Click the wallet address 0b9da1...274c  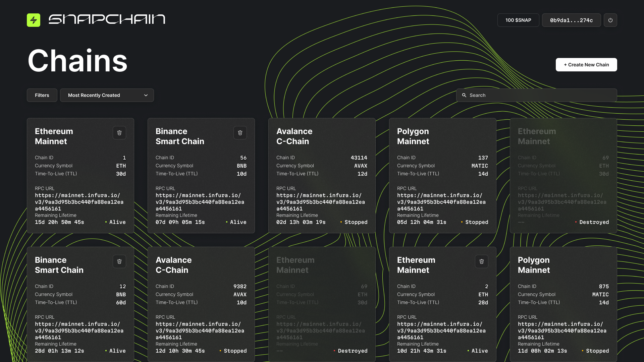(571, 20)
